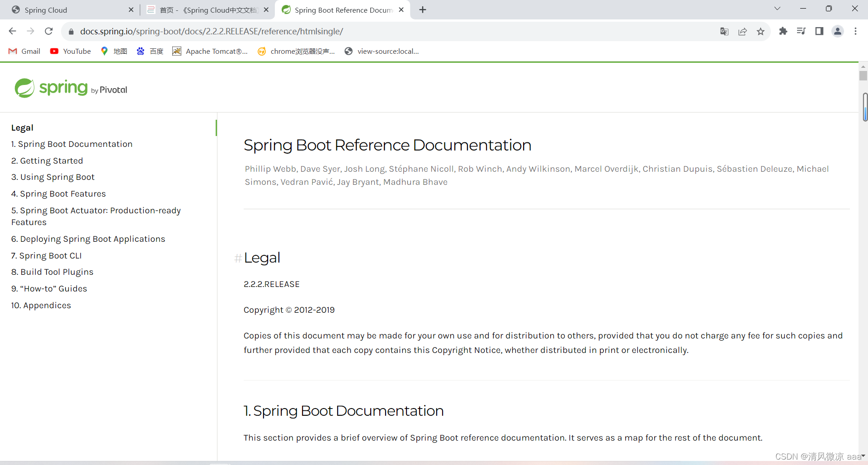
Task: Reload the current page
Action: pyautogui.click(x=49, y=31)
